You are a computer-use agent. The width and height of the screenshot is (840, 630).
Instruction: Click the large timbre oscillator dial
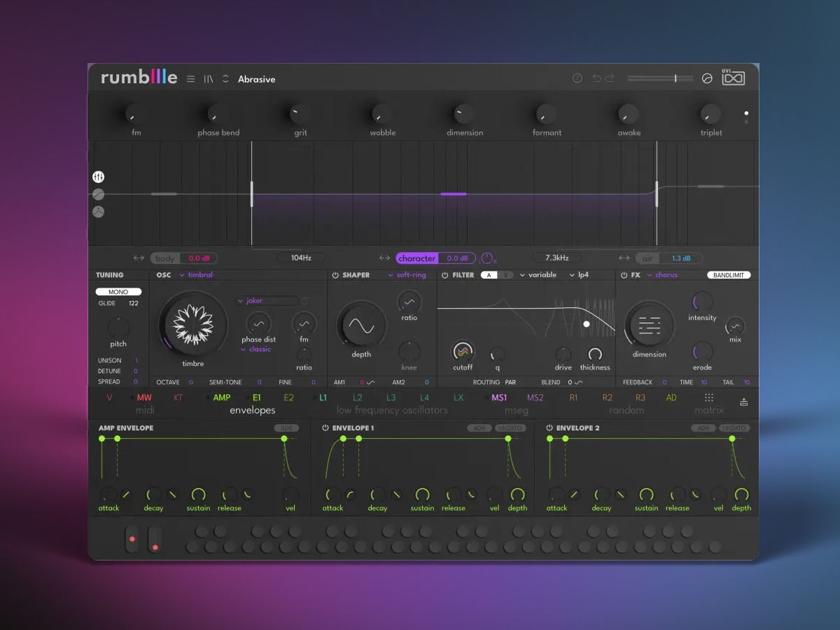[x=193, y=324]
